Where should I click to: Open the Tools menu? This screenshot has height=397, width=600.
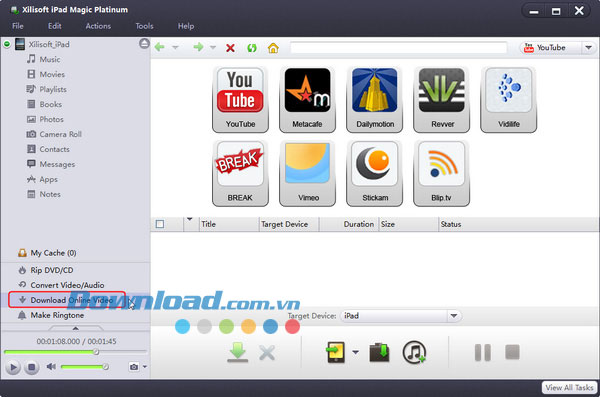144,26
